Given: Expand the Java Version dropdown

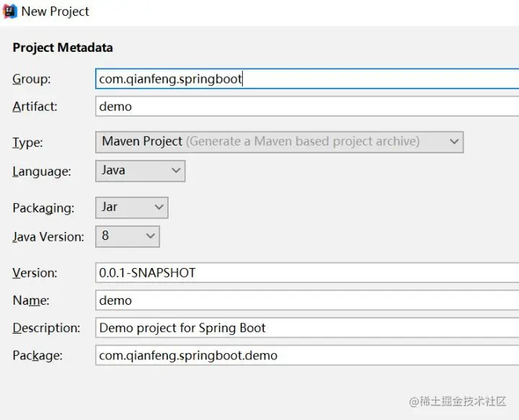Looking at the screenshot, I should point(128,236).
